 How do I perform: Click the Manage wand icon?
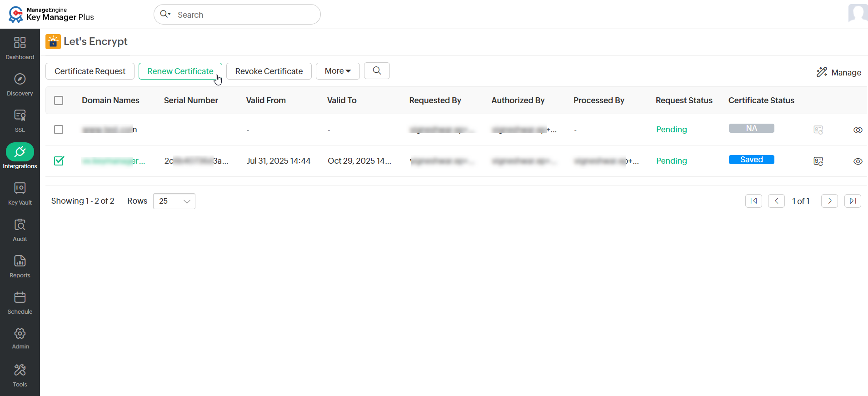(822, 72)
